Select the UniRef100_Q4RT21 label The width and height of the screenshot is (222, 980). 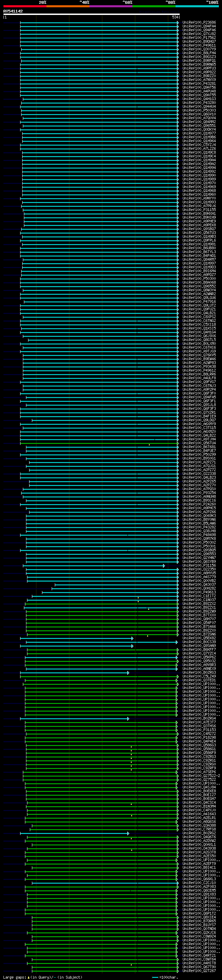(x=199, y=956)
